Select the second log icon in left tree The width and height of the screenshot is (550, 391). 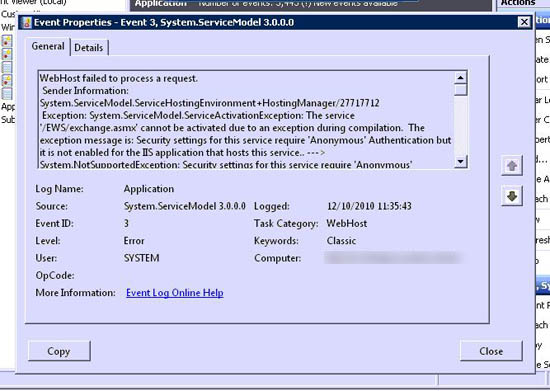coord(7,54)
